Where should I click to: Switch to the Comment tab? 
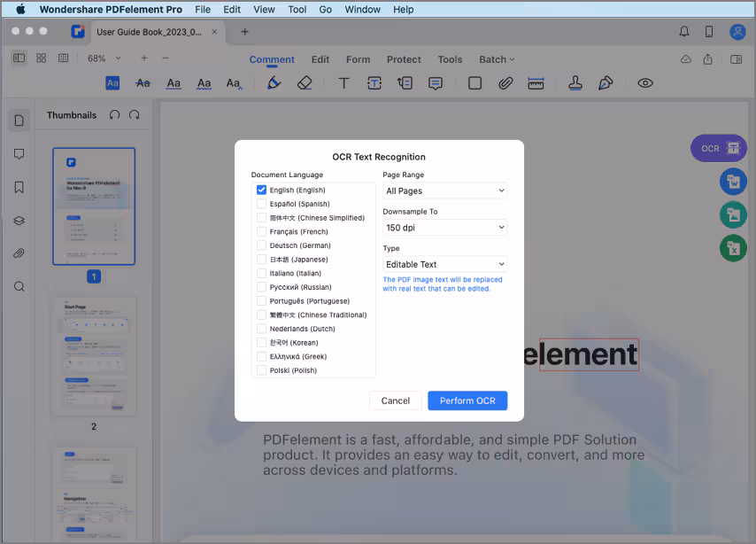[272, 59]
